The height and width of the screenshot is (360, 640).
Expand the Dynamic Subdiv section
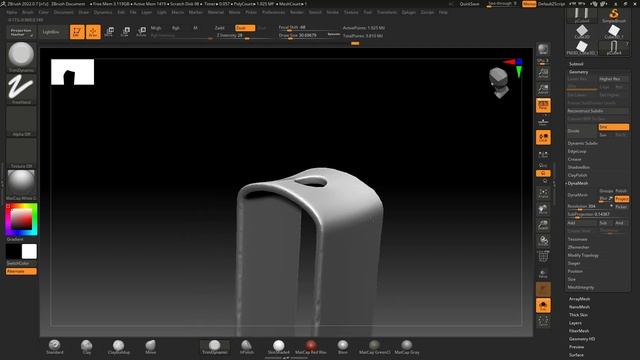click(582, 143)
